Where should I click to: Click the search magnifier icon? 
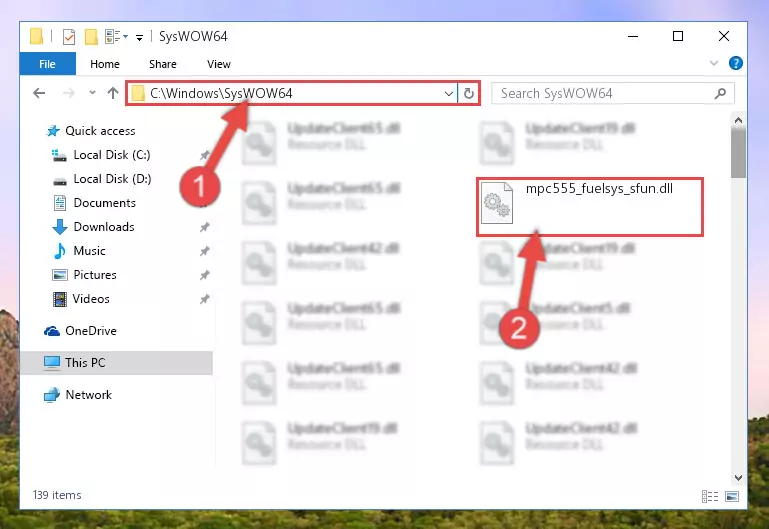click(x=720, y=93)
